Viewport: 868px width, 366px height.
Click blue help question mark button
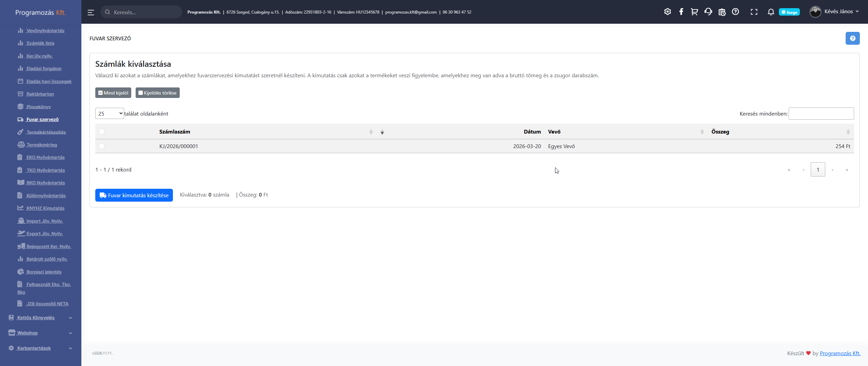click(x=852, y=38)
